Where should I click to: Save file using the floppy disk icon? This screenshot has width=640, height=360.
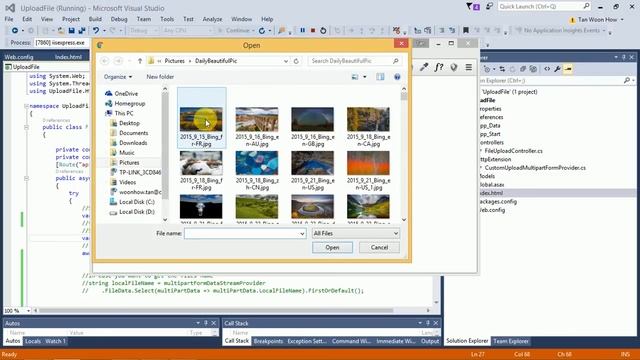(71, 30)
